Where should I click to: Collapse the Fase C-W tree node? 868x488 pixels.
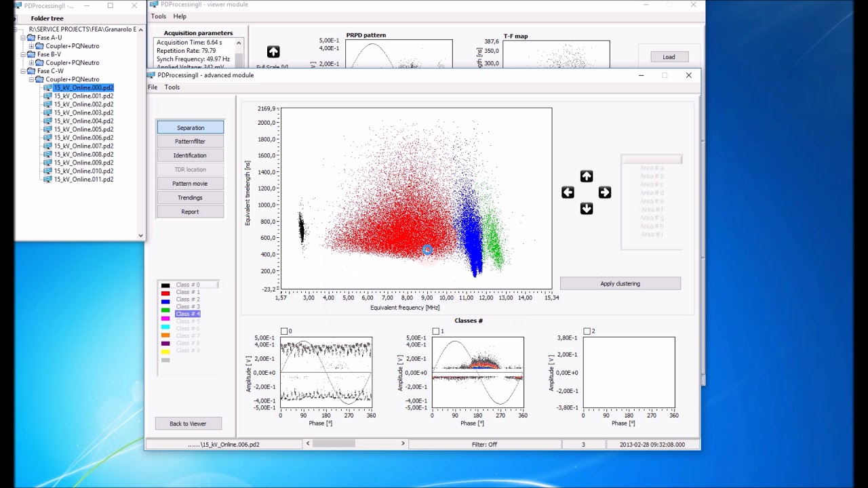click(22, 71)
